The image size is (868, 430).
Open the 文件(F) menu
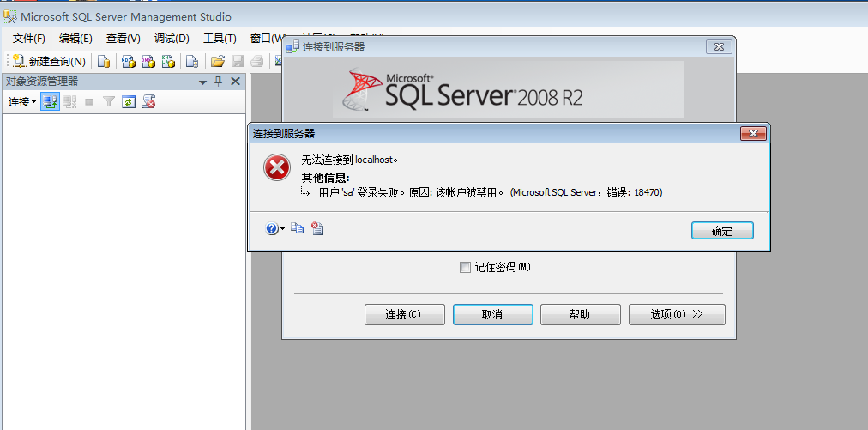29,39
